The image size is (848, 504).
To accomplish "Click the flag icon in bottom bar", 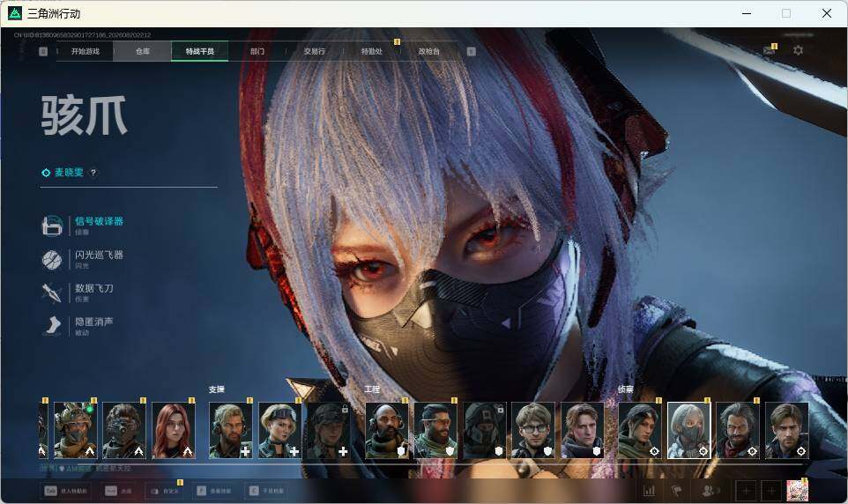I will 677,491.
